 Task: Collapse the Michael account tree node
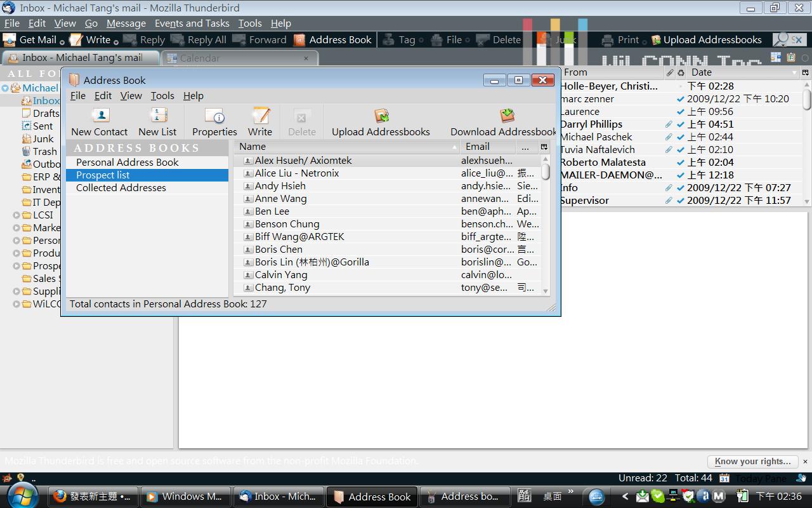(x=5, y=88)
